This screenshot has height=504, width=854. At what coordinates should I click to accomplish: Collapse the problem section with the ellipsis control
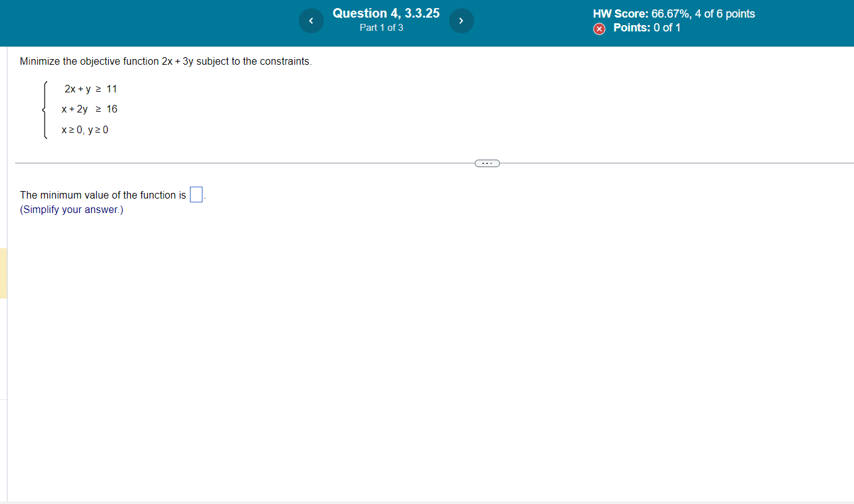(x=487, y=163)
